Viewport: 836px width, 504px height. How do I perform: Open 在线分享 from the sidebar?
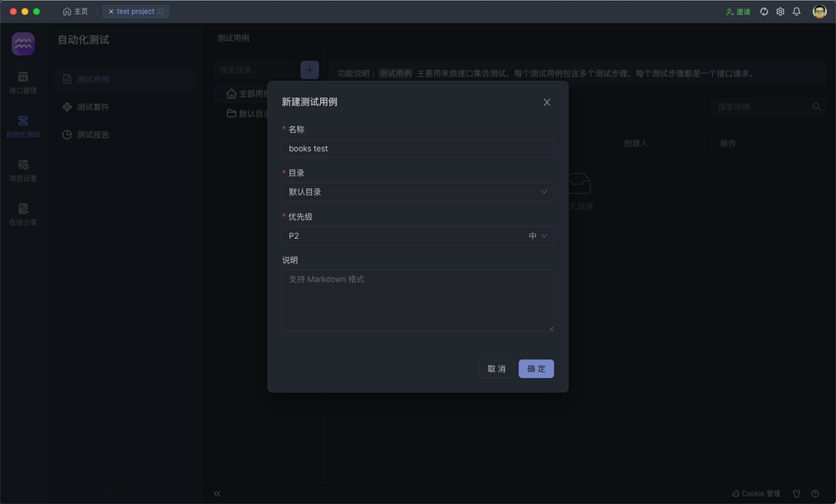(x=23, y=216)
